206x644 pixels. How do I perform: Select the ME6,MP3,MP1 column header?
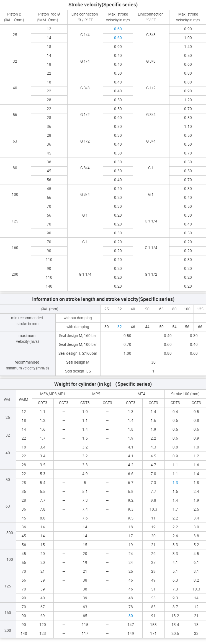tap(53, 394)
